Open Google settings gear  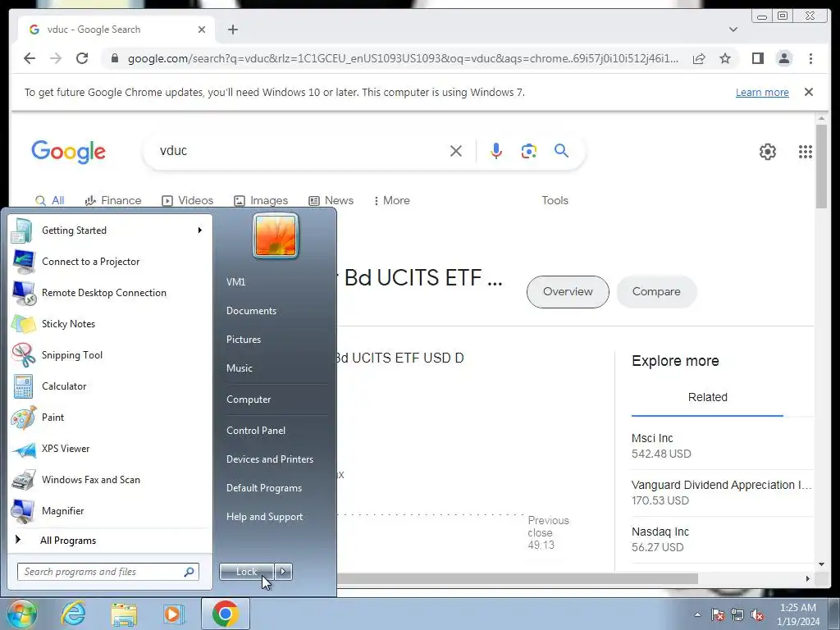click(767, 152)
